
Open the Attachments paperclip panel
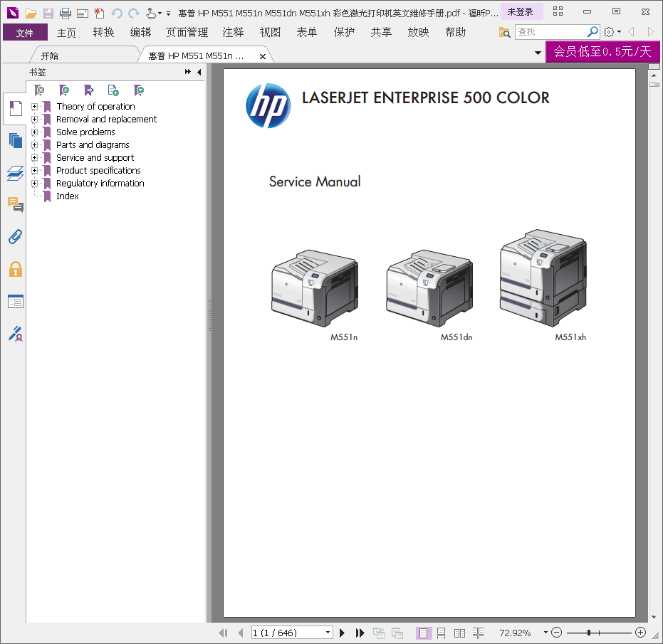click(15, 237)
